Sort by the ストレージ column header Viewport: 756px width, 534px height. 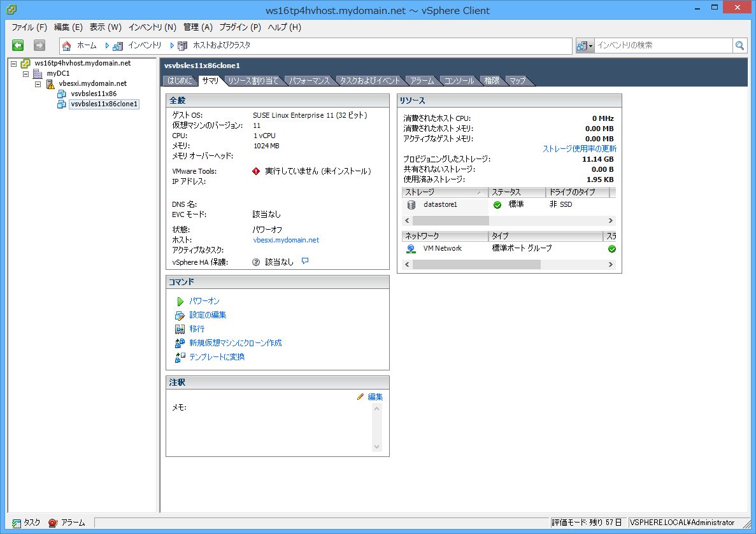445,192
